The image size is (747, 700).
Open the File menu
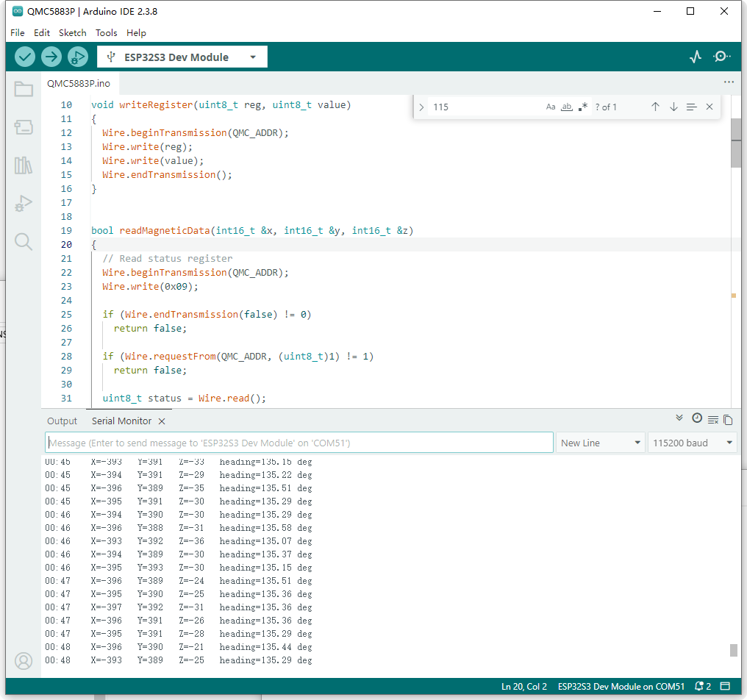point(18,33)
